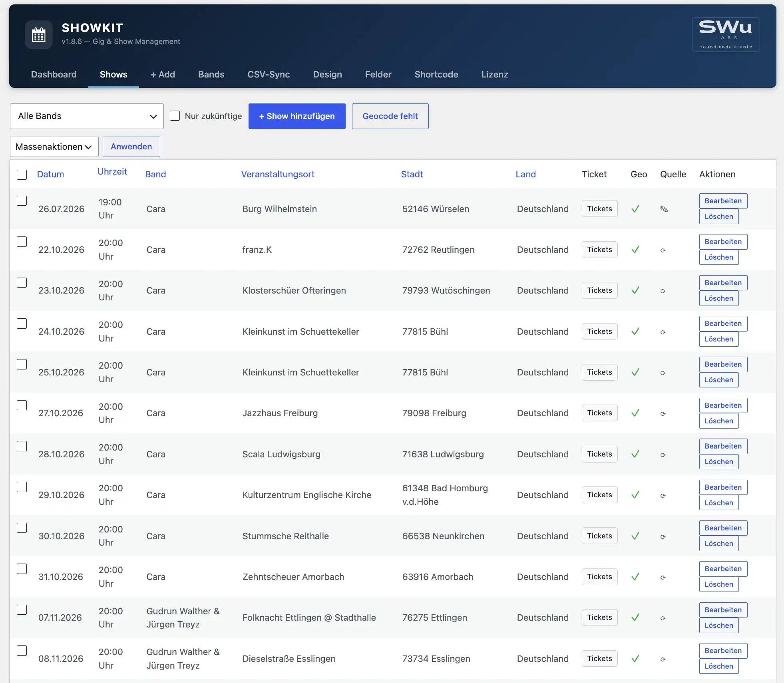Open Tickets for Jazzhaus Freiburg show

[599, 413]
